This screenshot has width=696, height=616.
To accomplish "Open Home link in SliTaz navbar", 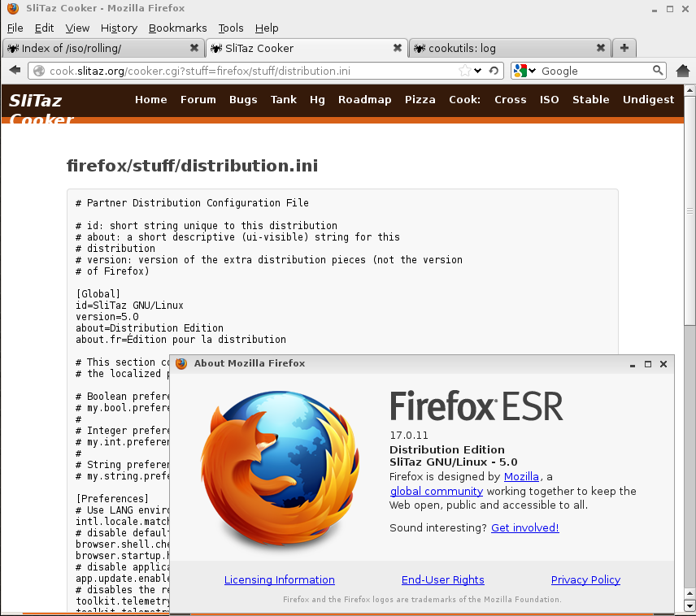I will pos(151,99).
